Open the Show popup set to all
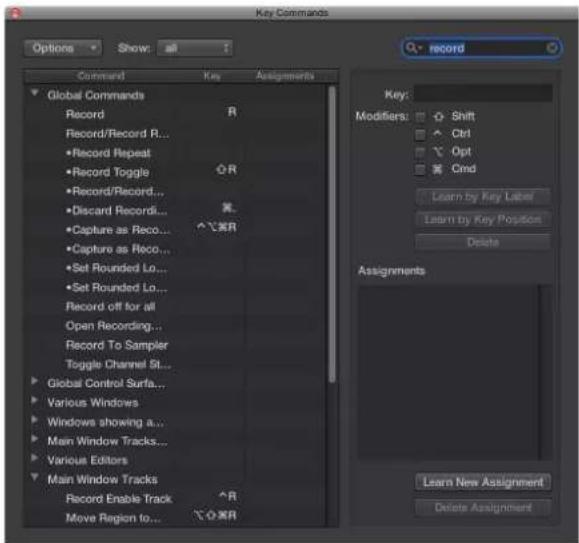The width and height of the screenshot is (579, 543). [x=195, y=48]
